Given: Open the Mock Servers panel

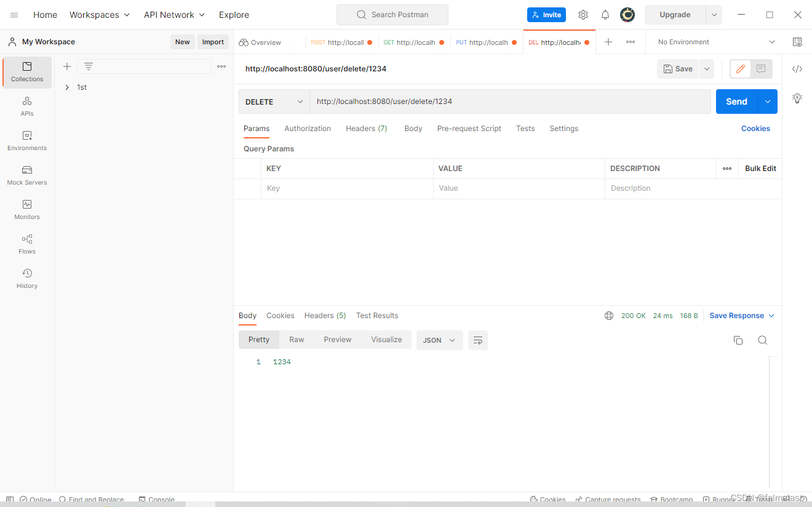Looking at the screenshot, I should [26, 176].
